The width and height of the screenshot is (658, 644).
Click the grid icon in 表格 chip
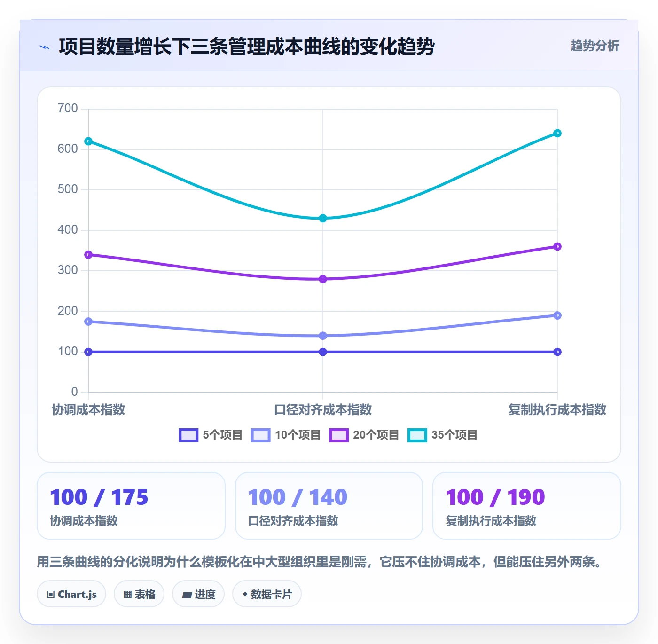(x=127, y=595)
